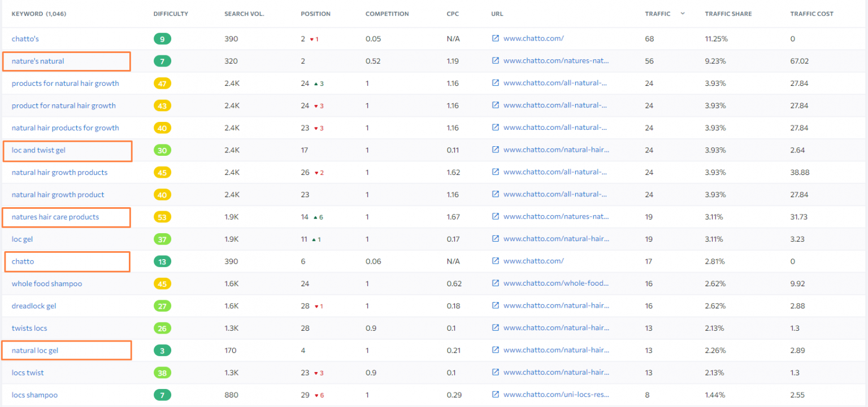Image resolution: width=868 pixels, height=407 pixels.
Task: Open keyword natural hair products for growth
Action: coord(66,128)
